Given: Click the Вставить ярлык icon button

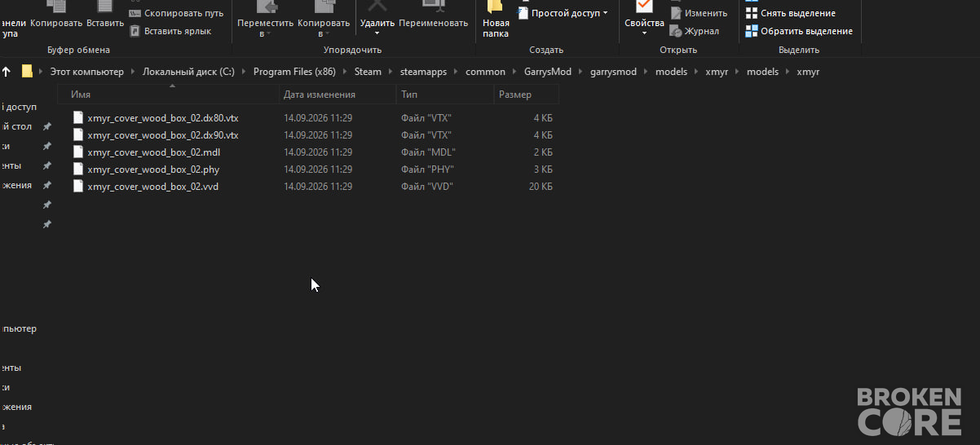Looking at the screenshot, I should click(135, 31).
